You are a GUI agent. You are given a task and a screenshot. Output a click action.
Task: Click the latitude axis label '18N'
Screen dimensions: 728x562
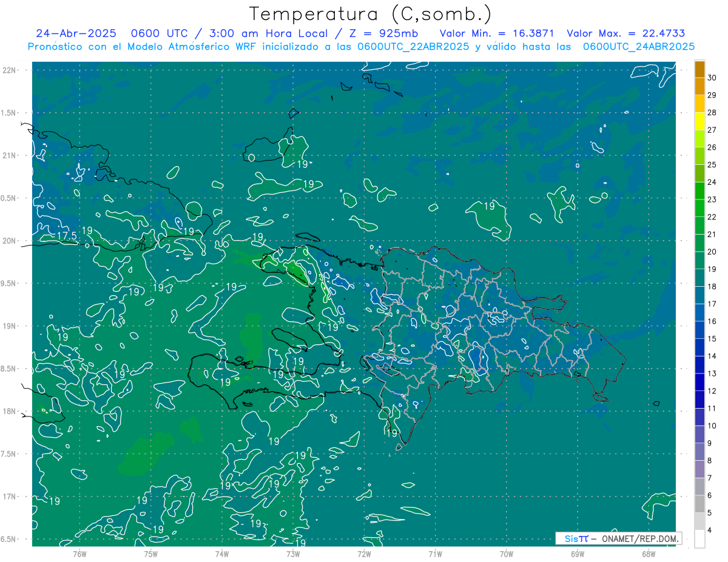[x=10, y=412]
